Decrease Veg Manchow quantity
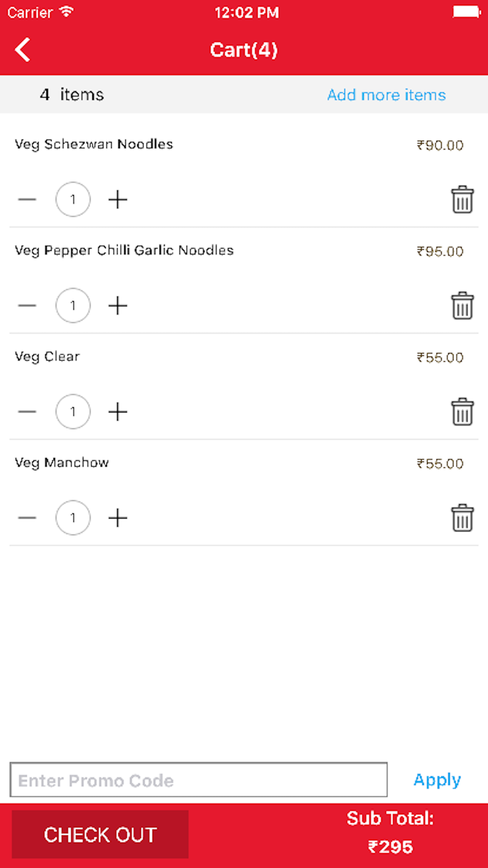 (x=27, y=517)
